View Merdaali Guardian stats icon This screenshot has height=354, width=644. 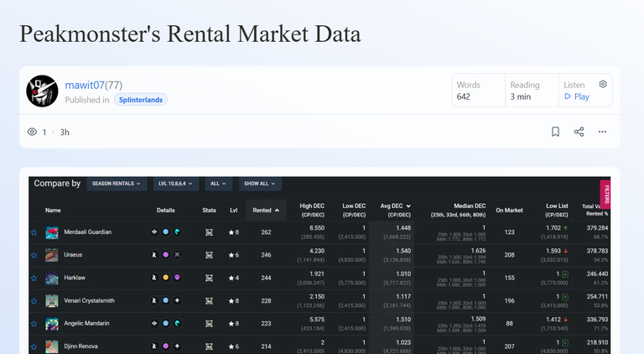tap(209, 232)
